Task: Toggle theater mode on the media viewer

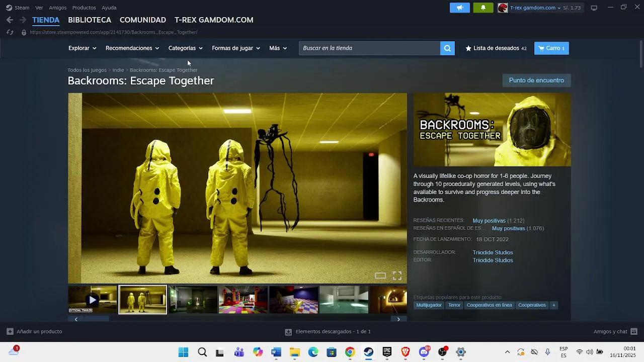Action: point(380,276)
